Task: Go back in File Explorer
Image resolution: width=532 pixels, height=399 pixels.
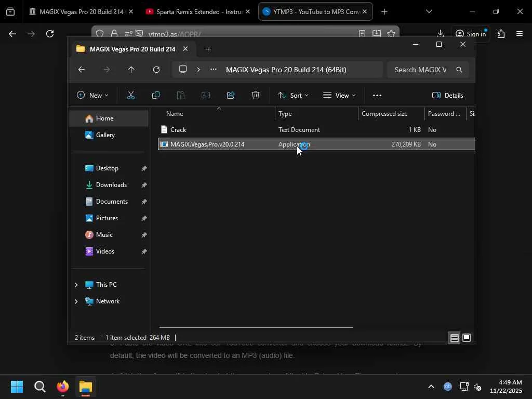Action: click(x=82, y=70)
